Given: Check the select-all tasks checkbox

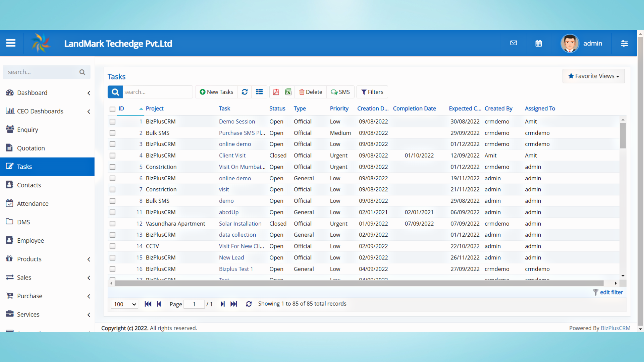Looking at the screenshot, I should (112, 109).
